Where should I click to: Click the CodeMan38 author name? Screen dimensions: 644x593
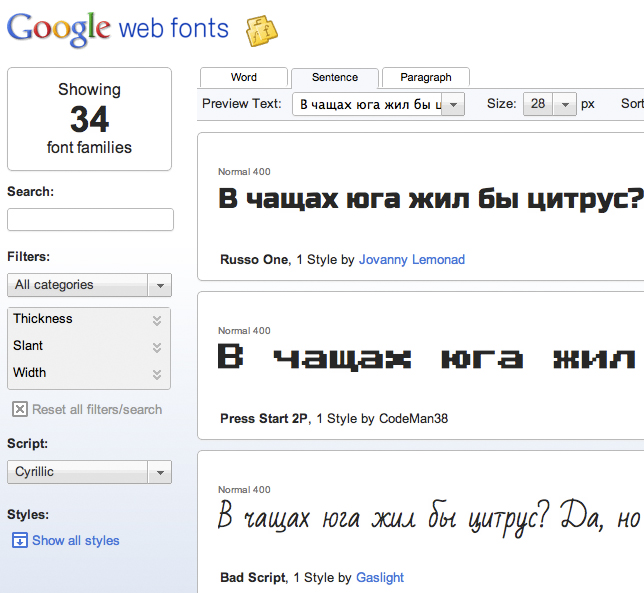coord(413,418)
